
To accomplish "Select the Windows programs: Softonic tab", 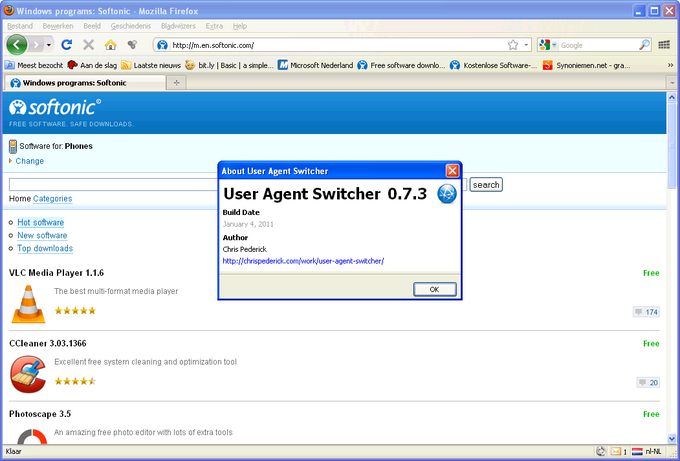I will tap(85, 83).
